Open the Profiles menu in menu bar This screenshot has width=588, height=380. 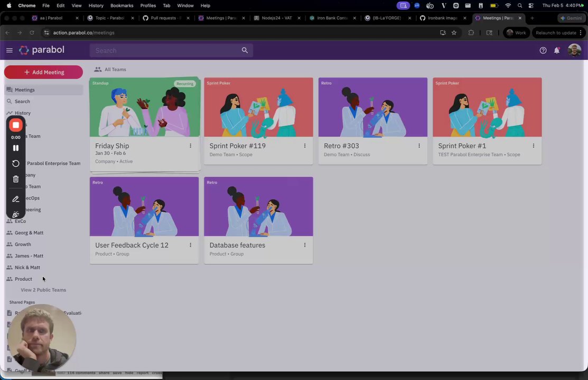coord(148,6)
